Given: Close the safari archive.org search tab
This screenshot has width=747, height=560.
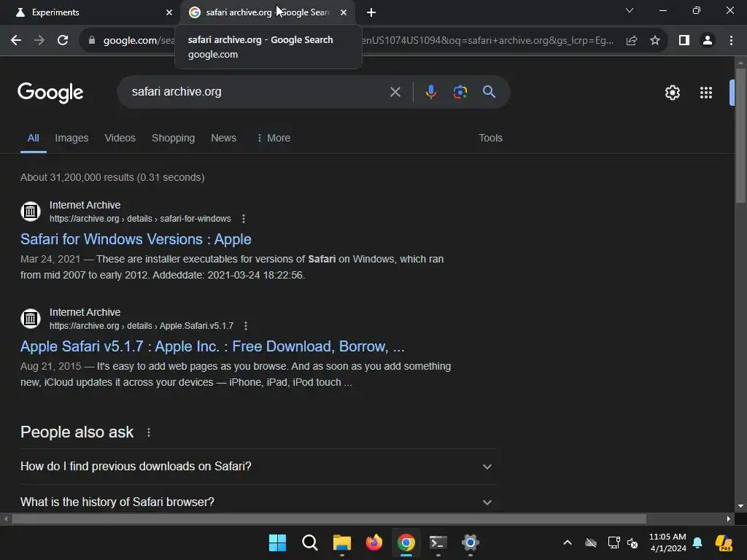Looking at the screenshot, I should pyautogui.click(x=344, y=12).
